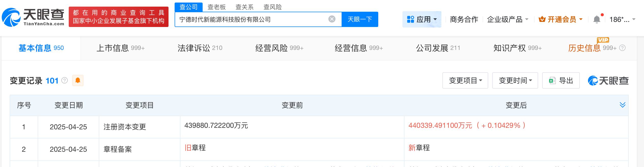Image resolution: width=644 pixels, height=167 pixels.
Task: Expand the 应用 apps dropdown
Action: click(x=422, y=19)
